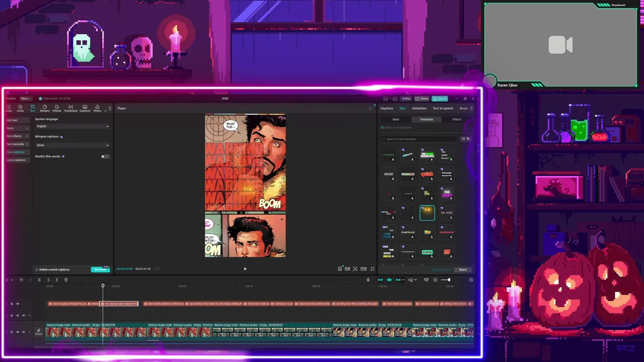Open the All filter dropdown for templates
The width and height of the screenshot is (644, 362).
(x=465, y=139)
